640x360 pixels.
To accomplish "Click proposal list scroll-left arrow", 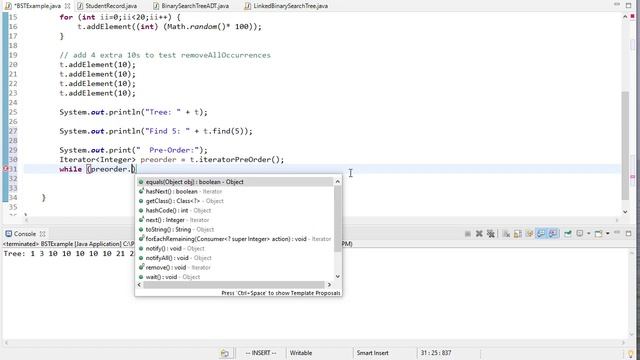I will (x=139, y=285).
